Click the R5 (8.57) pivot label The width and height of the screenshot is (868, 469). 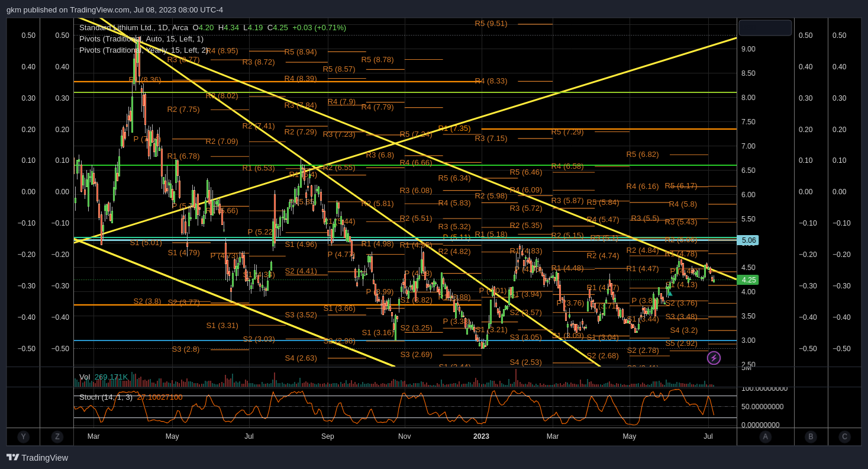click(339, 69)
